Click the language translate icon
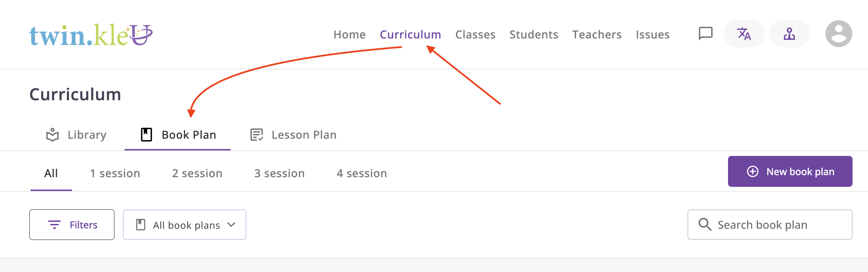This screenshot has height=272, width=868. 744,34
